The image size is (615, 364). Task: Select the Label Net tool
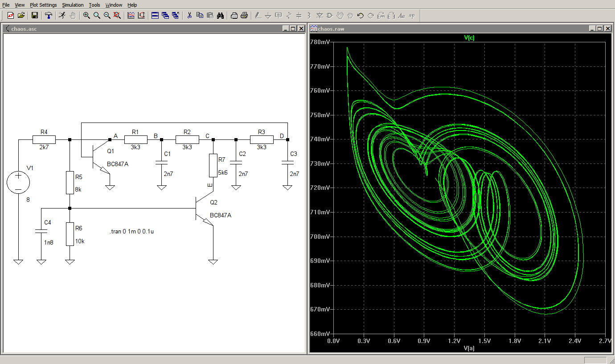click(x=279, y=15)
